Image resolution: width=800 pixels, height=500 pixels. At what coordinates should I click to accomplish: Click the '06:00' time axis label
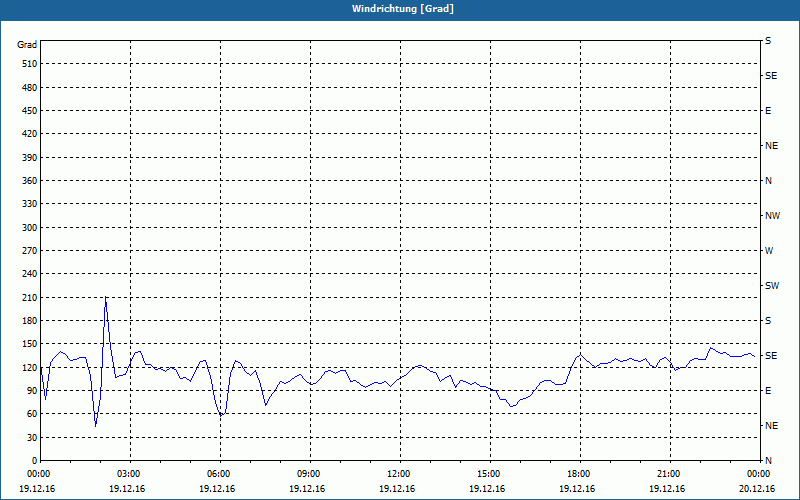click(x=218, y=474)
